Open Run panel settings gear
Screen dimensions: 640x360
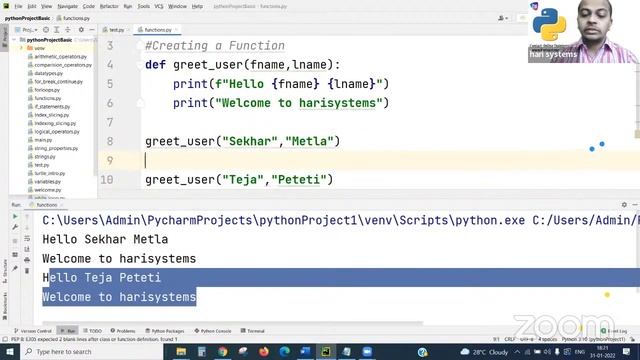(624, 205)
